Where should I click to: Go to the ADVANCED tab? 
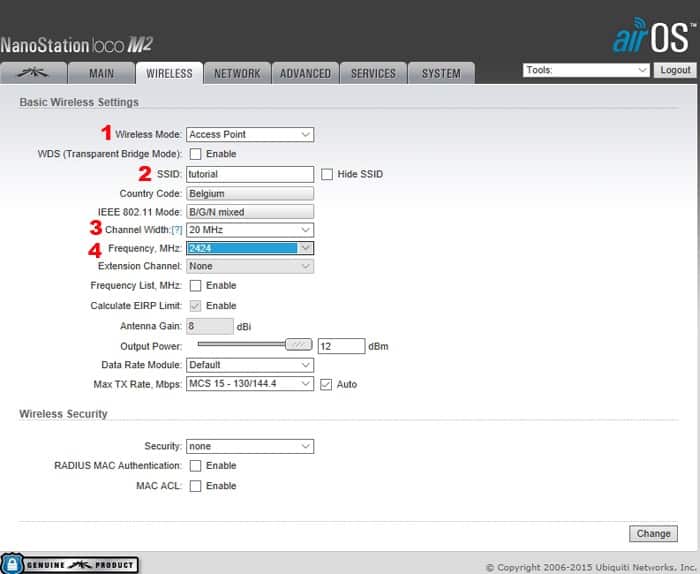click(x=305, y=73)
